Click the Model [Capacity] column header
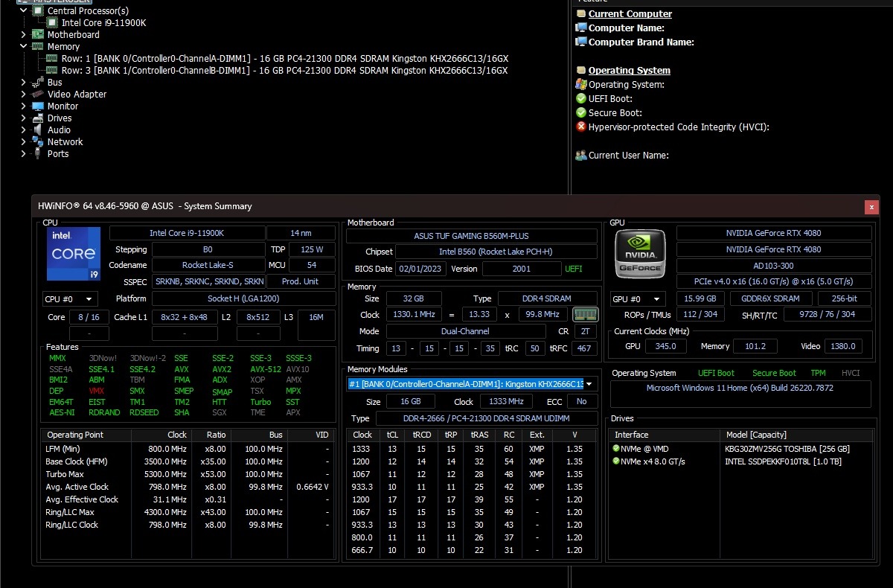This screenshot has height=588, width=893. click(x=796, y=435)
